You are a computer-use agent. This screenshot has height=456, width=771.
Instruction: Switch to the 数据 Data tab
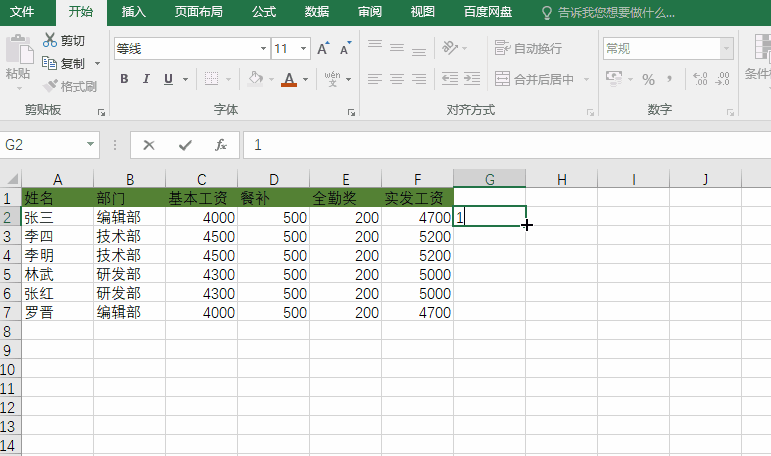click(x=317, y=12)
